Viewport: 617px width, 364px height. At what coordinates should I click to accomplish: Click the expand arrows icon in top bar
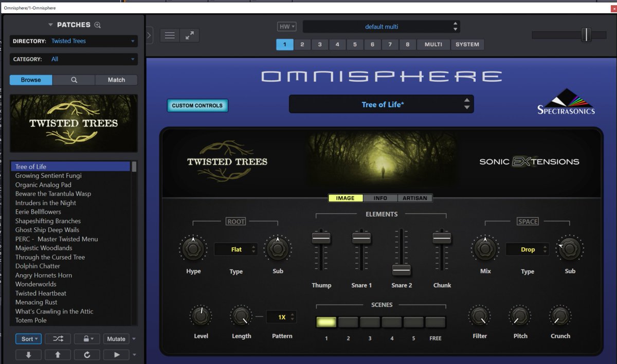click(190, 35)
